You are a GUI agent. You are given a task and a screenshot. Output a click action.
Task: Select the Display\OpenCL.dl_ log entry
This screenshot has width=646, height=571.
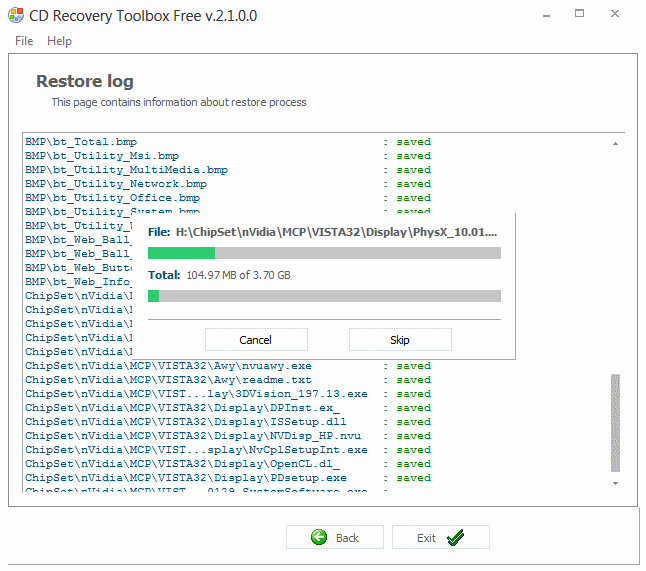tap(228, 464)
